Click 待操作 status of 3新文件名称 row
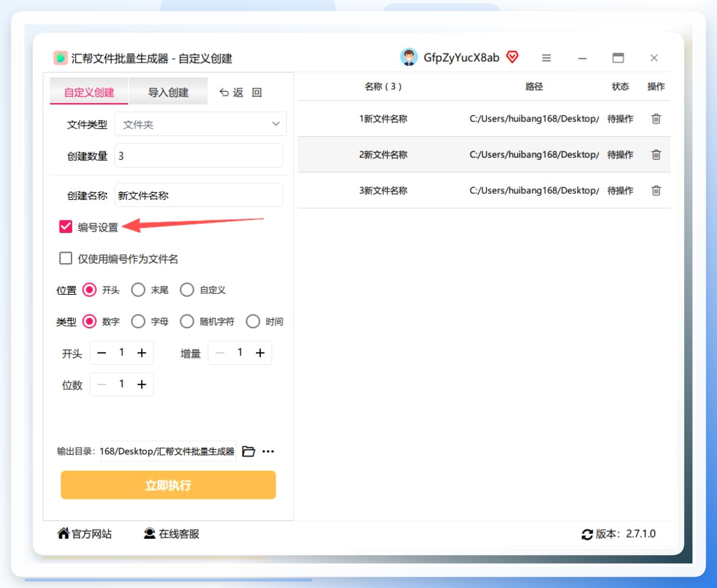The width and height of the screenshot is (717, 588). (620, 190)
